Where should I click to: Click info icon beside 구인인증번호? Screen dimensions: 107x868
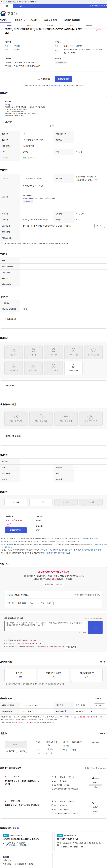(65, 711)
